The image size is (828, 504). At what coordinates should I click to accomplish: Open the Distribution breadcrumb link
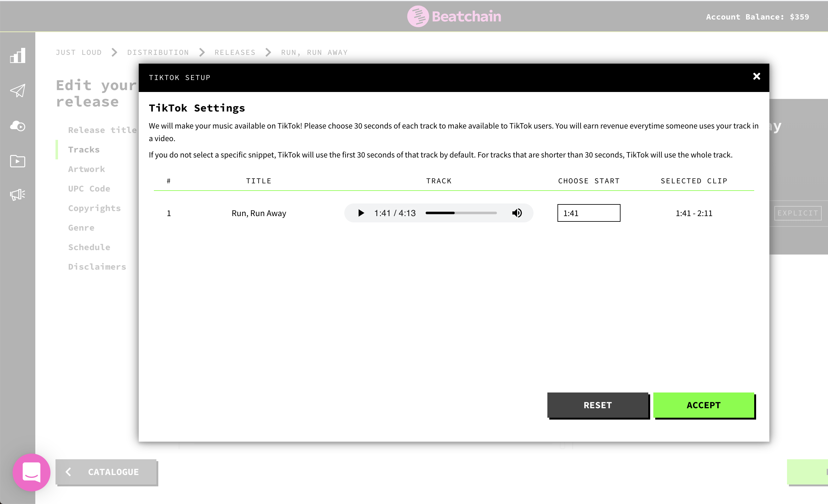(158, 52)
